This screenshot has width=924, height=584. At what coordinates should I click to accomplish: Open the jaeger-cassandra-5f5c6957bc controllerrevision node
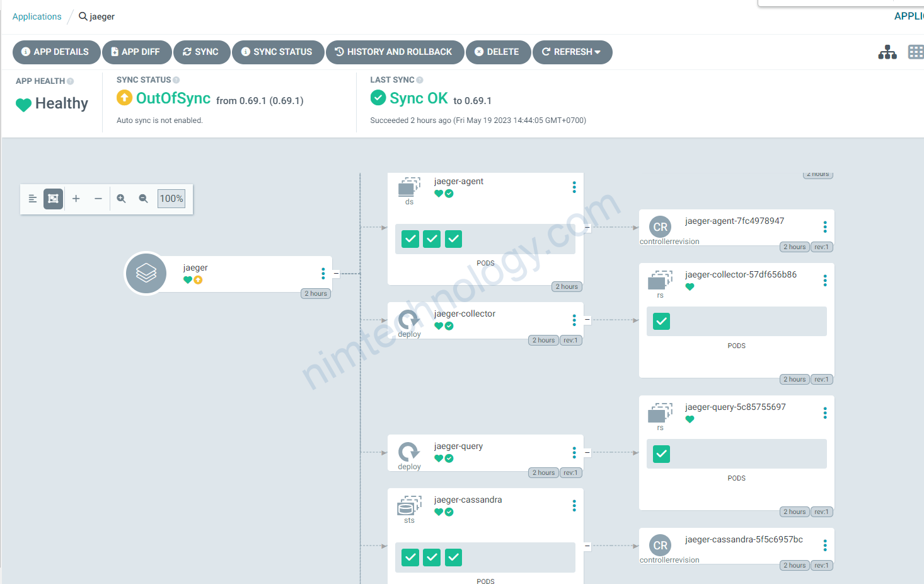coord(736,546)
